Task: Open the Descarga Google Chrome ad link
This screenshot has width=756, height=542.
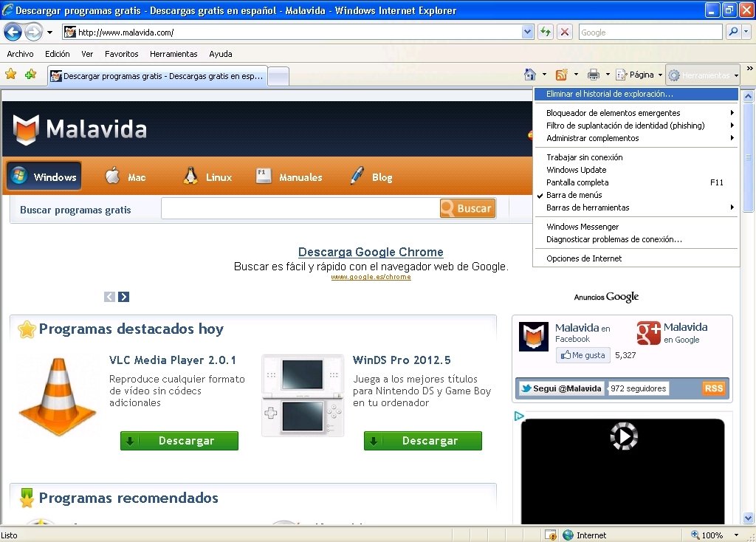Action: click(x=371, y=252)
